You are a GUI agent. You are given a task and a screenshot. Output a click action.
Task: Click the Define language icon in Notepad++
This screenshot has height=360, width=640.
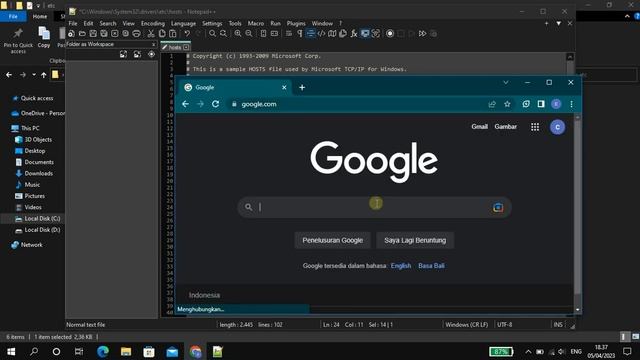click(x=322, y=33)
